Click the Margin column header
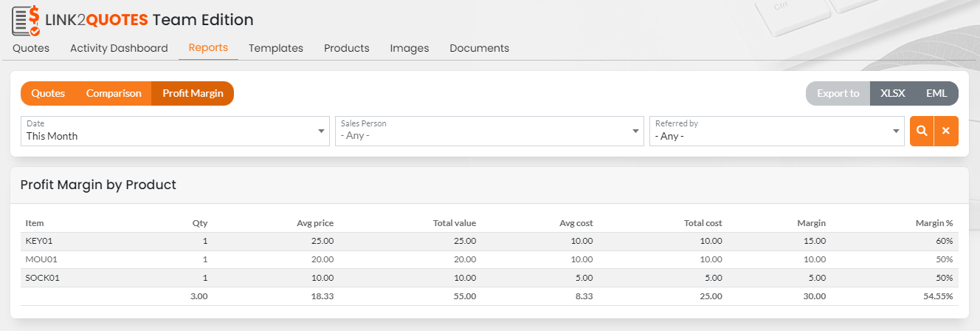Viewport: 980px width, 331px height. 811,222
